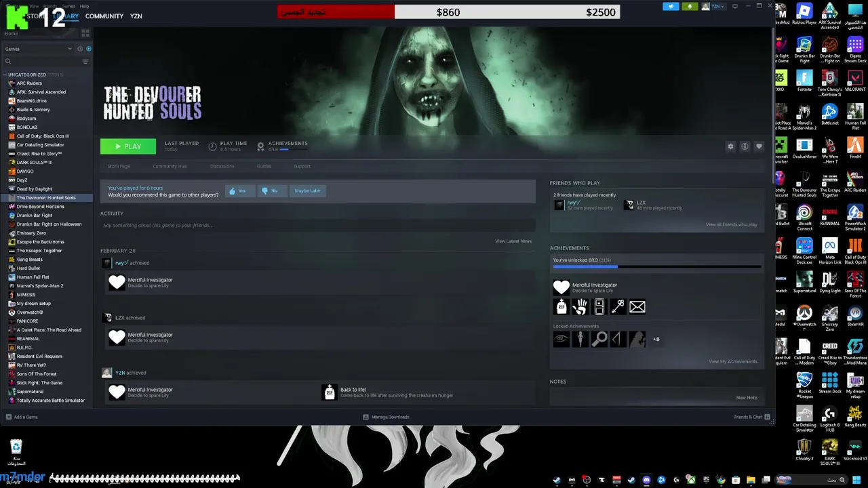This screenshot has height=488, width=868.
Task: Toggle ready-to-play filter icon
Action: (x=88, y=49)
